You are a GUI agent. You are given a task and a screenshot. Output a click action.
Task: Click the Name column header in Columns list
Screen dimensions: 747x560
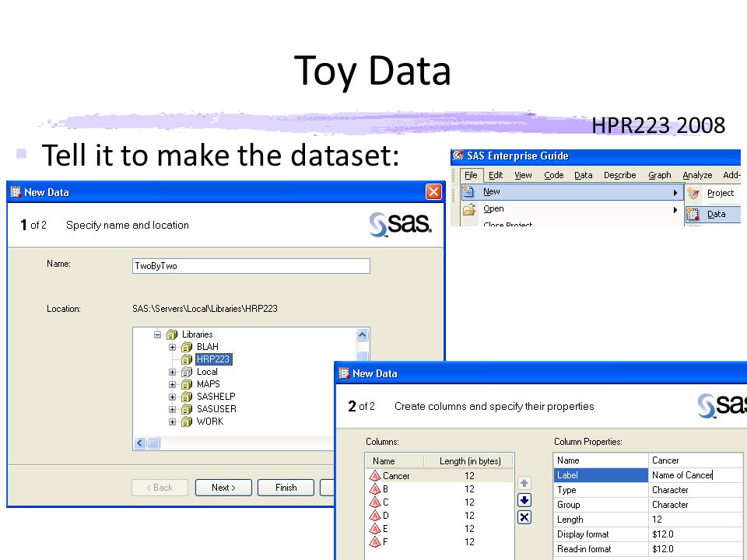point(395,461)
